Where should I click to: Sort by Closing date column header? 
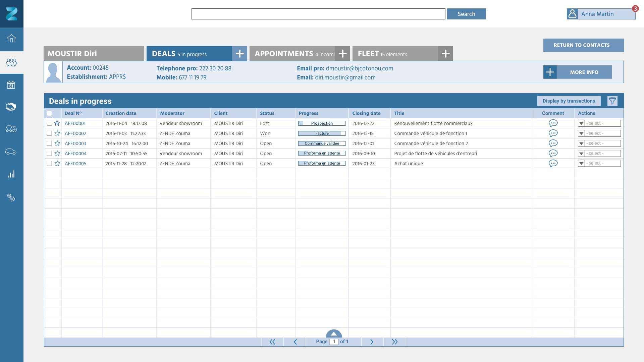(x=366, y=113)
